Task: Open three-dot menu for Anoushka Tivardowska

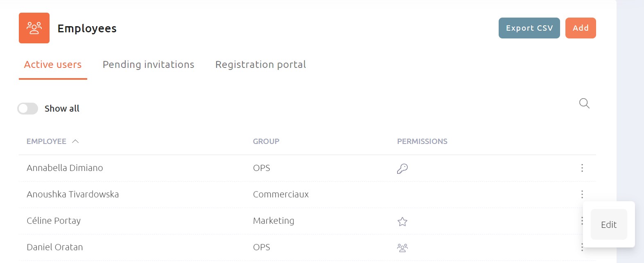Action: [x=582, y=194]
